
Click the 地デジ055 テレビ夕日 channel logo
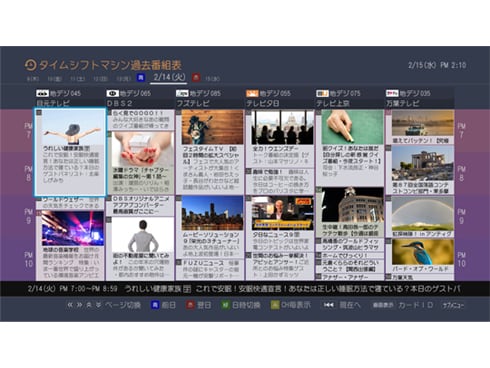pos(252,93)
